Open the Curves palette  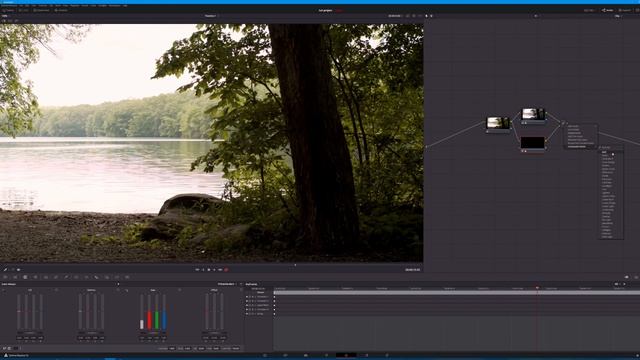[56, 277]
